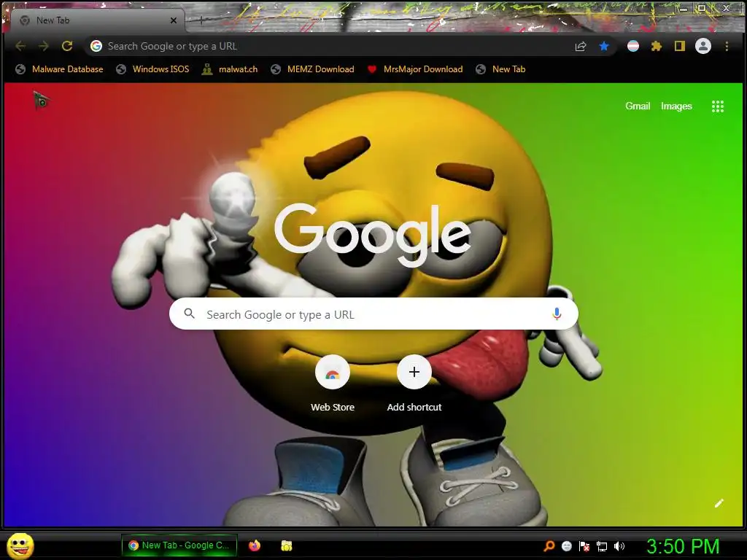The width and height of the screenshot is (747, 560).
Task: Launch Firefox from the taskbar
Action: 255,545
